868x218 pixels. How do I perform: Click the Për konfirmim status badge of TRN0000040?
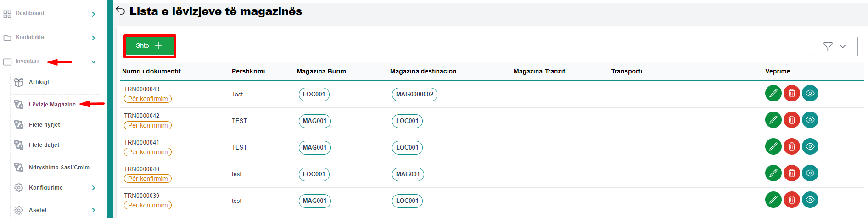(147, 179)
